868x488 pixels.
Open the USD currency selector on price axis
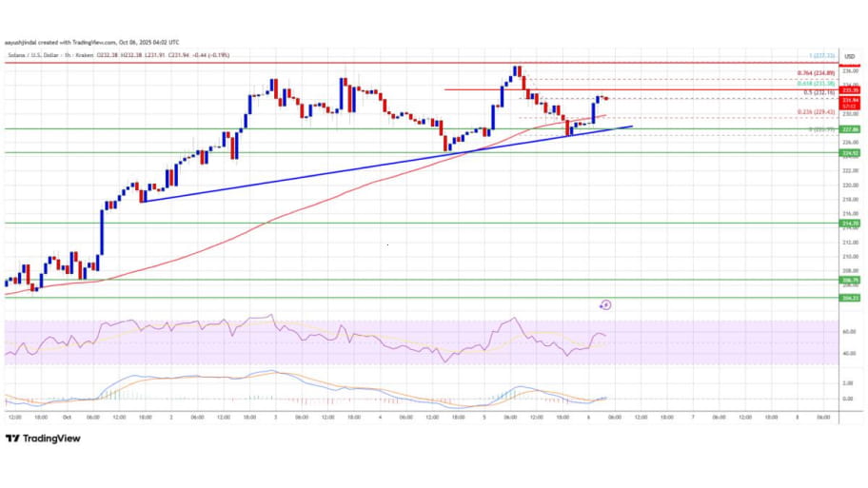(850, 55)
